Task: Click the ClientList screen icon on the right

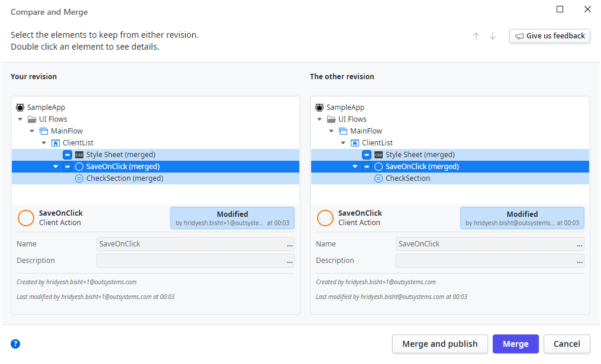Action: (356, 142)
